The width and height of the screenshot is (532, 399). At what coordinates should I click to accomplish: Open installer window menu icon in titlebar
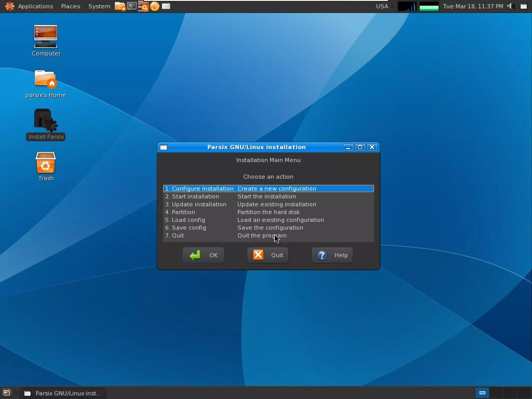click(x=163, y=147)
